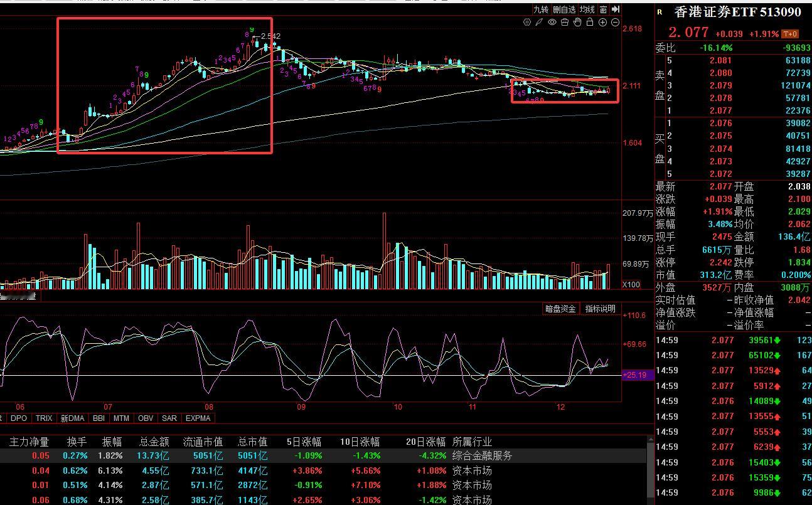812x505 pixels.
Task: Click buy level 5 price 2.072
Action: [x=720, y=174]
